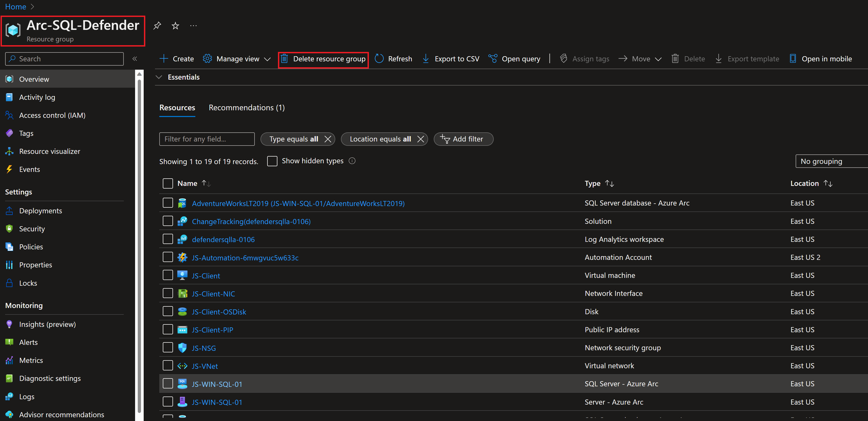Image resolution: width=868 pixels, height=421 pixels.
Task: Show info tooltip for hidden types
Action: click(x=352, y=161)
